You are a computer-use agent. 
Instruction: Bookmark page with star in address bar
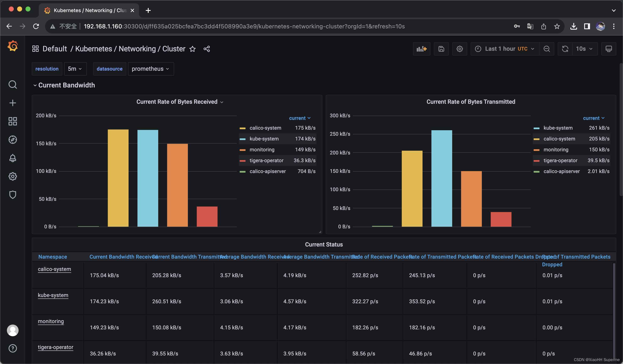coord(557,26)
